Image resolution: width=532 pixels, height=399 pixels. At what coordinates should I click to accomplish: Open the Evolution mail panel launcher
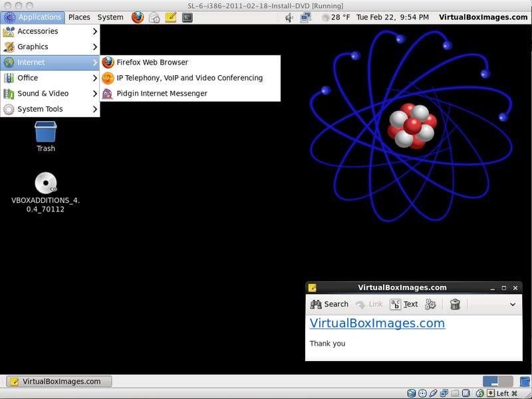click(x=154, y=17)
